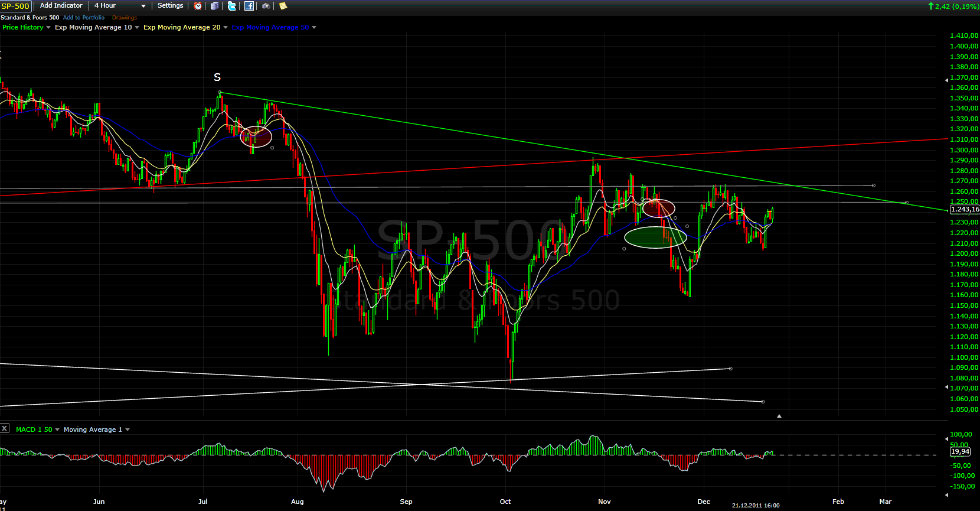This screenshot has width=980, height=511.
Task: Close the MACD panel with X button
Action: [5, 428]
